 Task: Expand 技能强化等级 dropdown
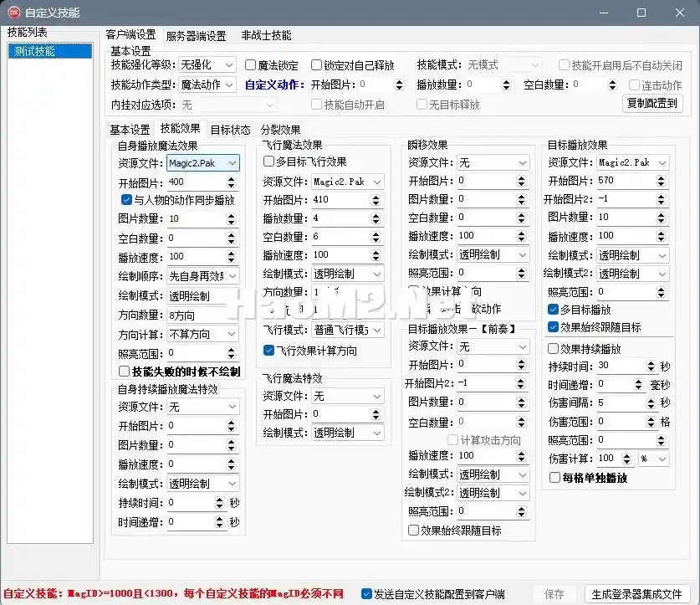point(207,64)
